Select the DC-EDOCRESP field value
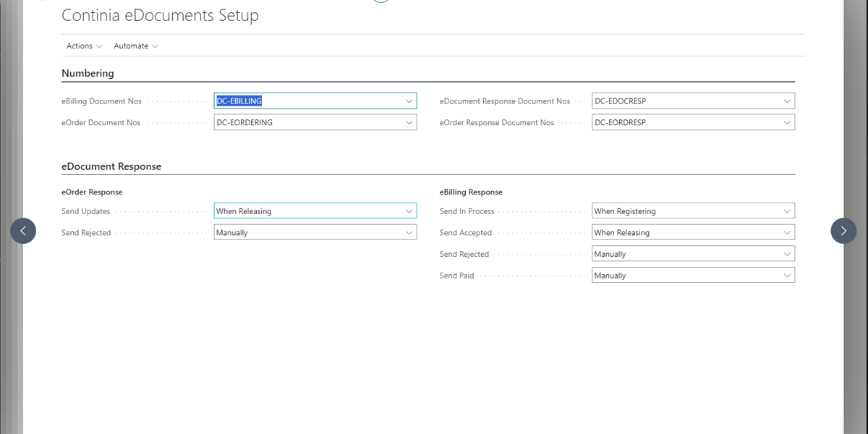868x434 pixels. 619,101
